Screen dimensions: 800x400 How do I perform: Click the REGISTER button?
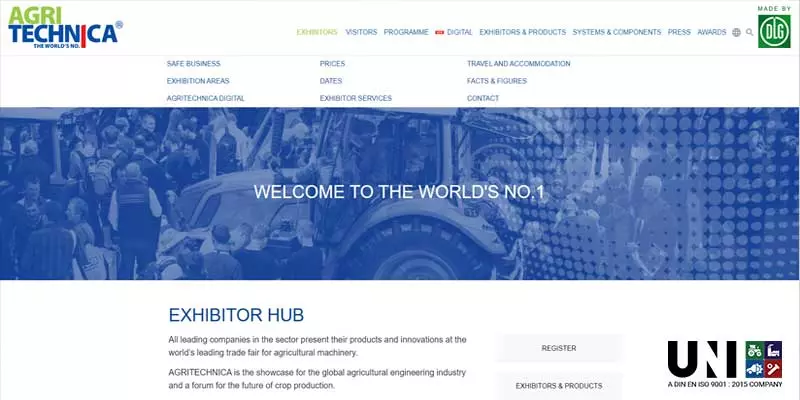(559, 348)
